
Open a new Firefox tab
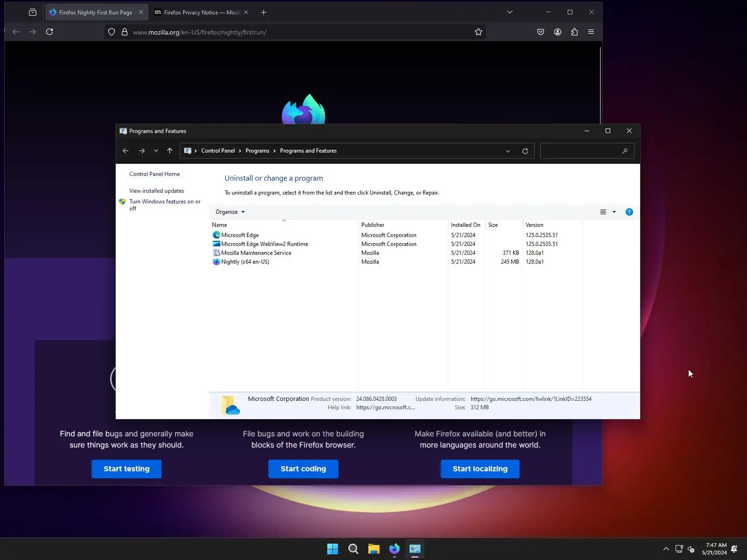click(264, 13)
